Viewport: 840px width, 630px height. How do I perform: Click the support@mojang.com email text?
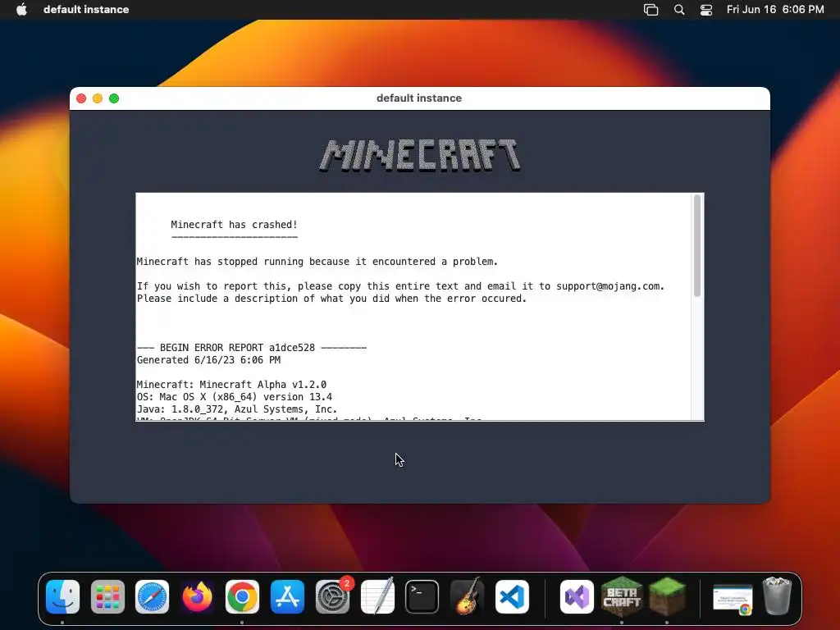coord(608,286)
